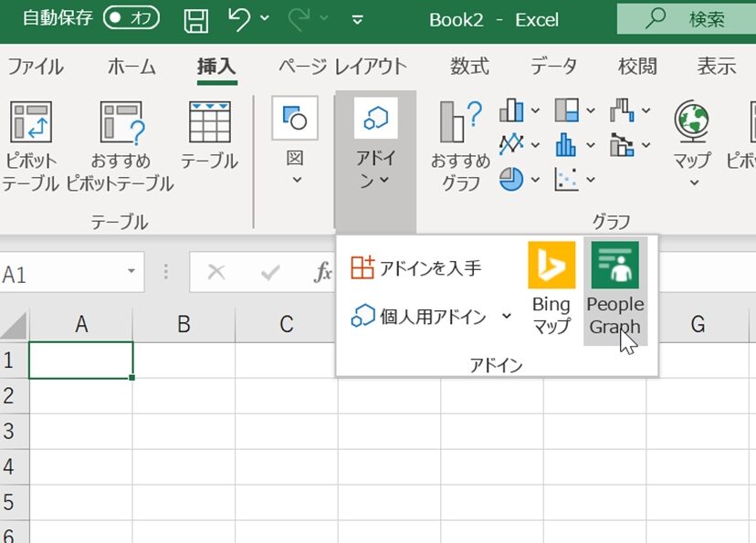Click cell A1
Screen dimensions: 756x543
tap(81, 360)
